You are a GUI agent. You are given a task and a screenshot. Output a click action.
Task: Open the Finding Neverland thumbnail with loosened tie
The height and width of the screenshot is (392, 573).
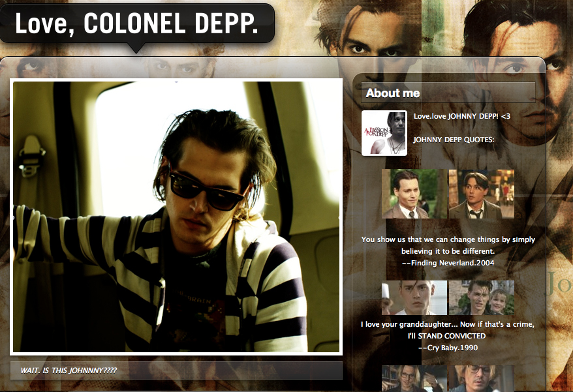pos(481,194)
